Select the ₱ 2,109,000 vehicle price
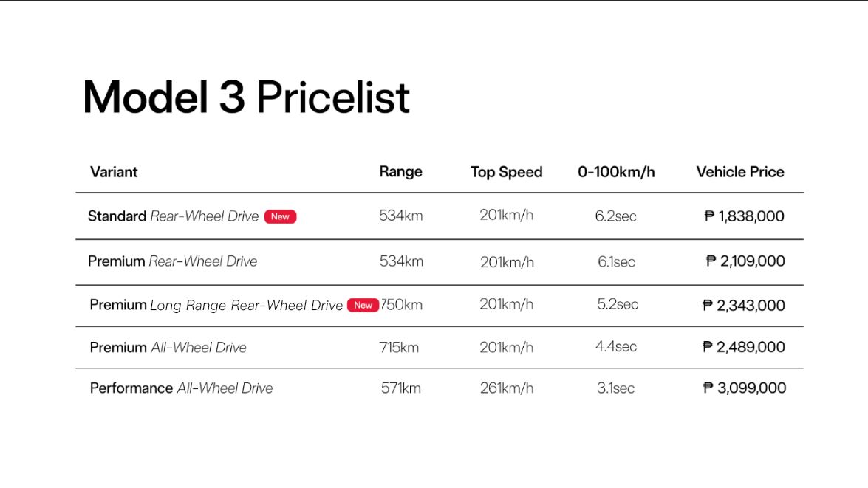The image size is (868, 488). click(745, 261)
